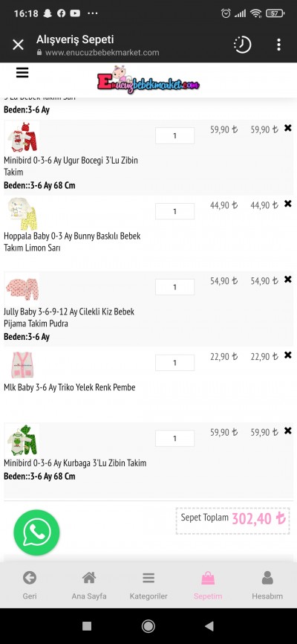Tap the history clock icon in header
Screen dimensions: 297x644
tap(242, 45)
